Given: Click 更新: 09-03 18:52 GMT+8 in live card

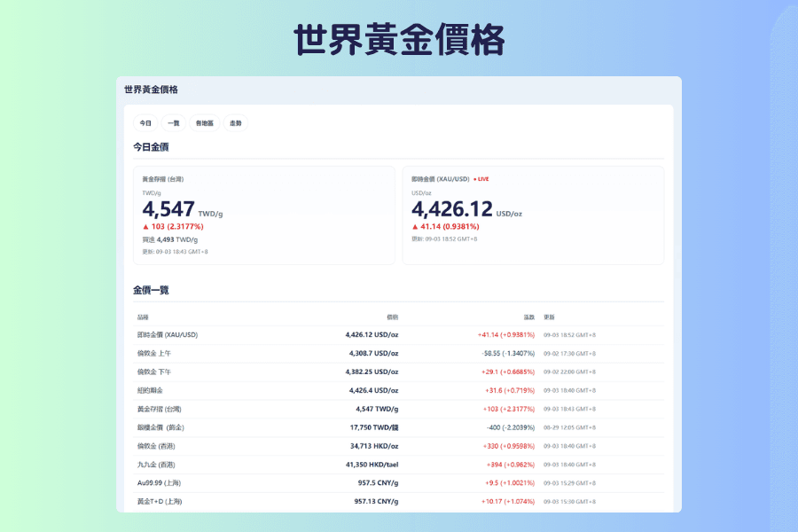Looking at the screenshot, I should click(444, 239).
